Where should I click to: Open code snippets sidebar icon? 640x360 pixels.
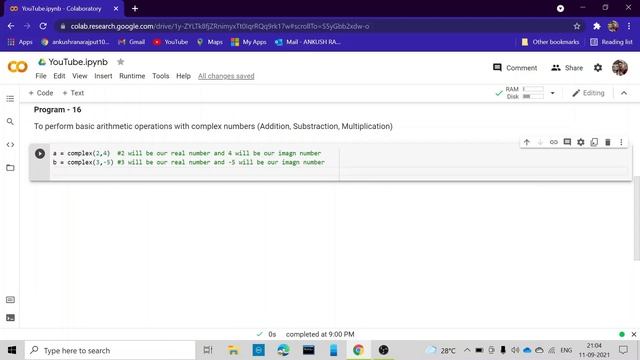point(10,144)
